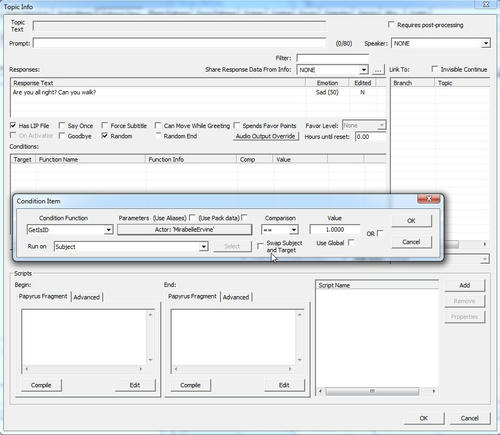Enable the OR checkbox in Condition Item
500x435 pixels.
[380, 233]
